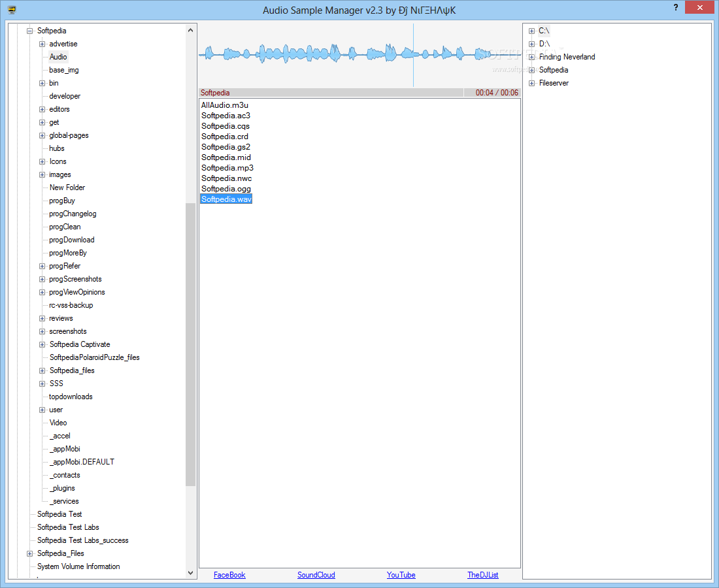Close the Audio Sample Manager window

pos(700,7)
